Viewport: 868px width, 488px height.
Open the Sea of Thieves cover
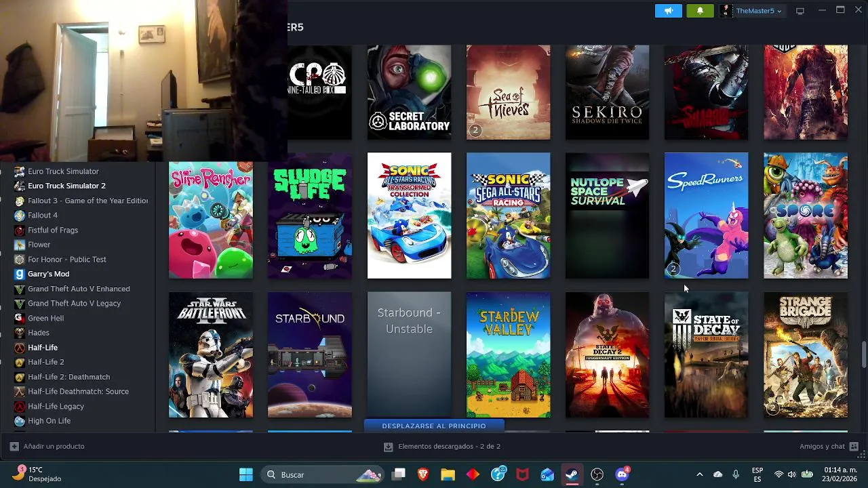pos(508,92)
